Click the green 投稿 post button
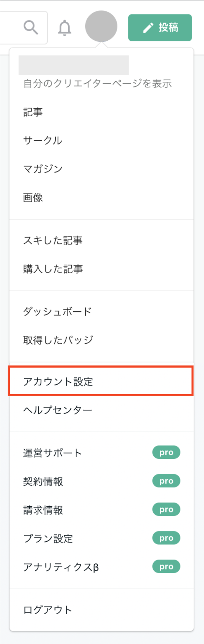204x644 pixels. [x=160, y=28]
